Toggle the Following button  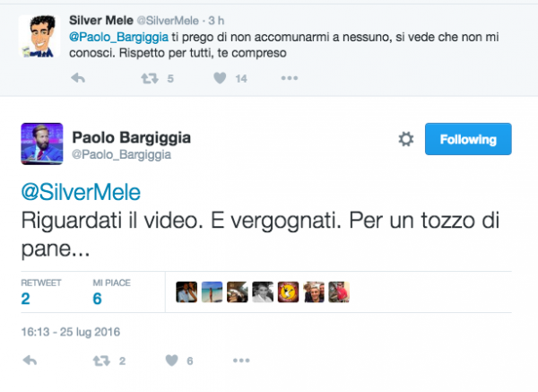pos(468,139)
